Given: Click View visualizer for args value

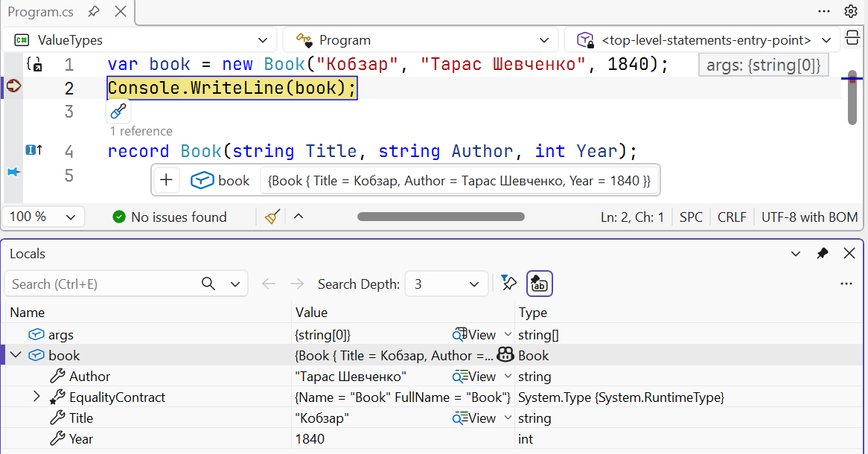Looking at the screenshot, I should tap(474, 334).
